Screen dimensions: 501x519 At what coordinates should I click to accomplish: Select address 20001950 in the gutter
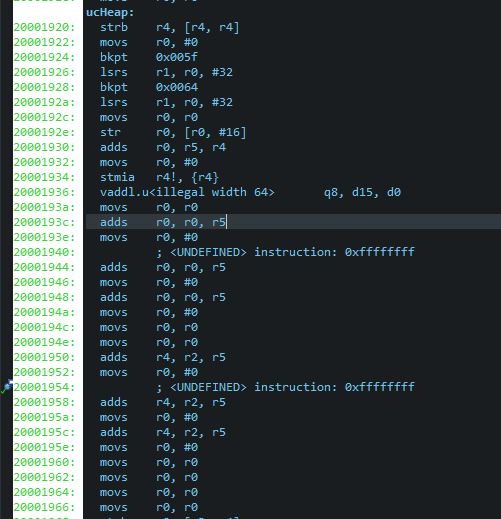click(44, 357)
